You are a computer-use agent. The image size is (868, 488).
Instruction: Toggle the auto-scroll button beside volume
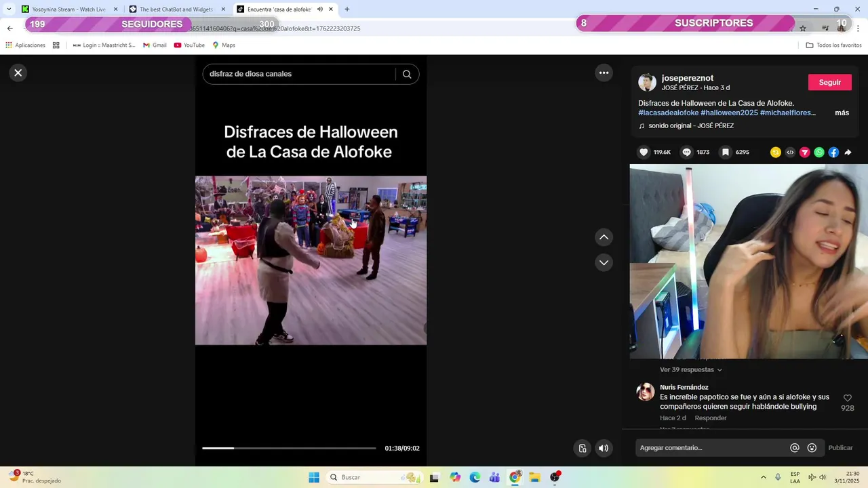pyautogui.click(x=583, y=448)
